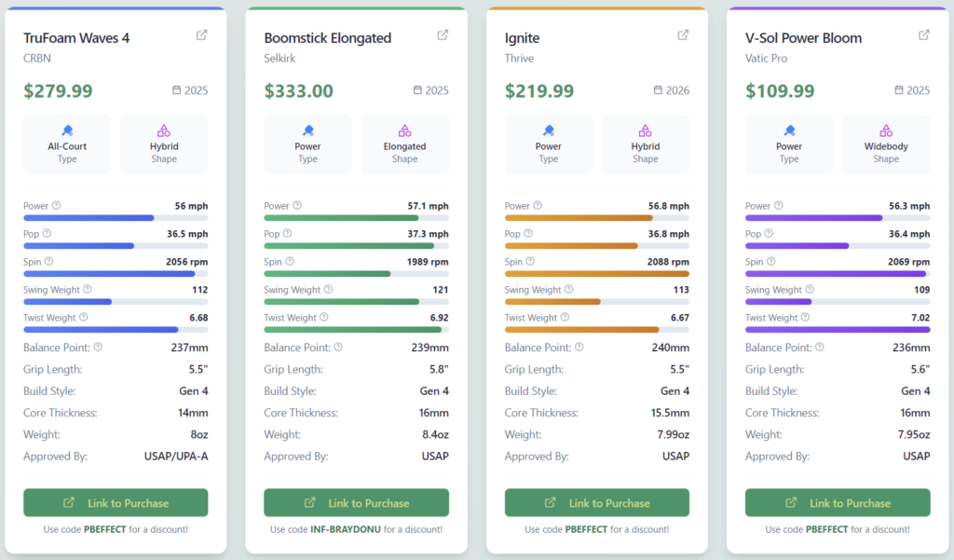Select the Elongated Shape tile on Boomstick card
The image size is (954, 560).
point(404,144)
